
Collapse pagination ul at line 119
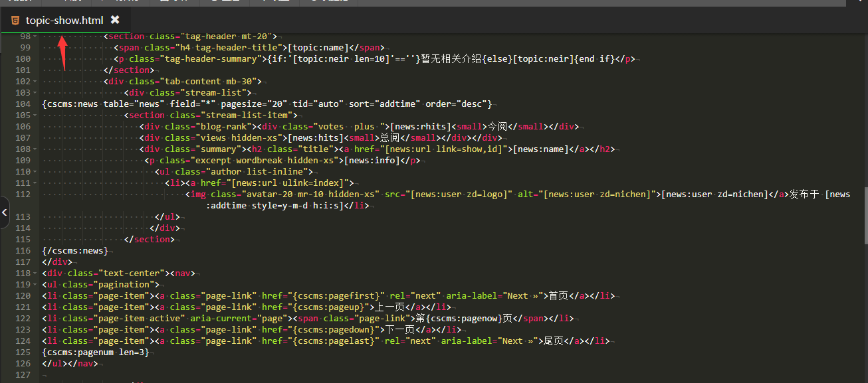point(35,285)
